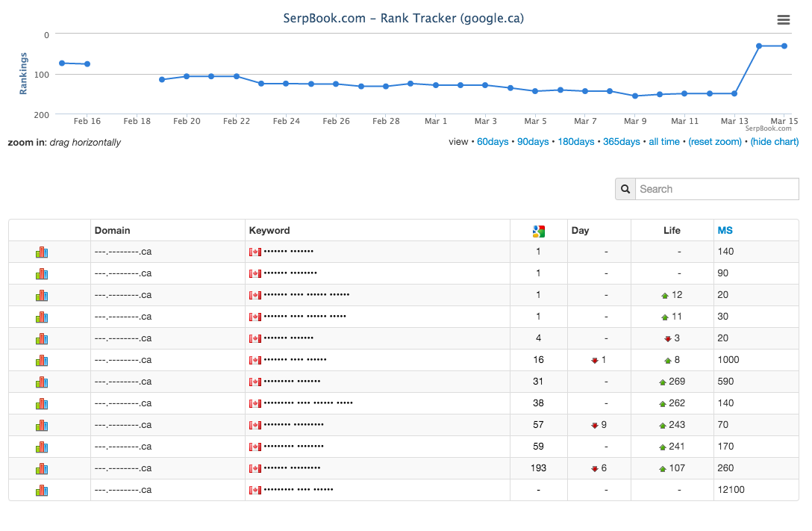The width and height of the screenshot is (812, 531).
Task: Click the reset zoom link
Action: click(715, 142)
